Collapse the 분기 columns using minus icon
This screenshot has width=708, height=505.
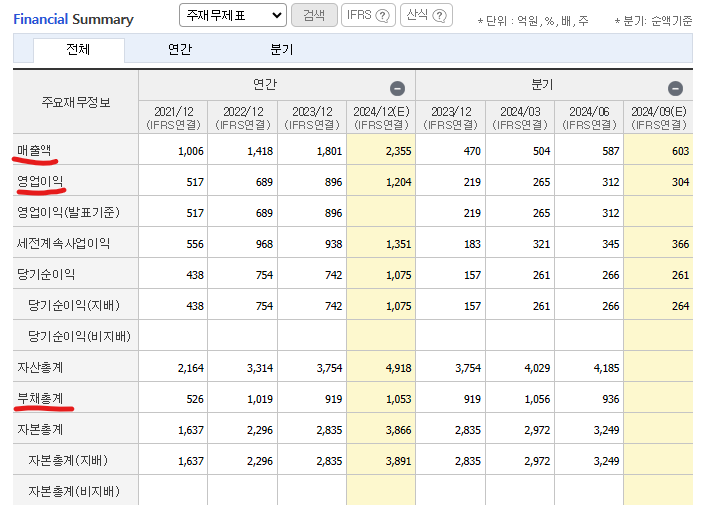(675, 88)
